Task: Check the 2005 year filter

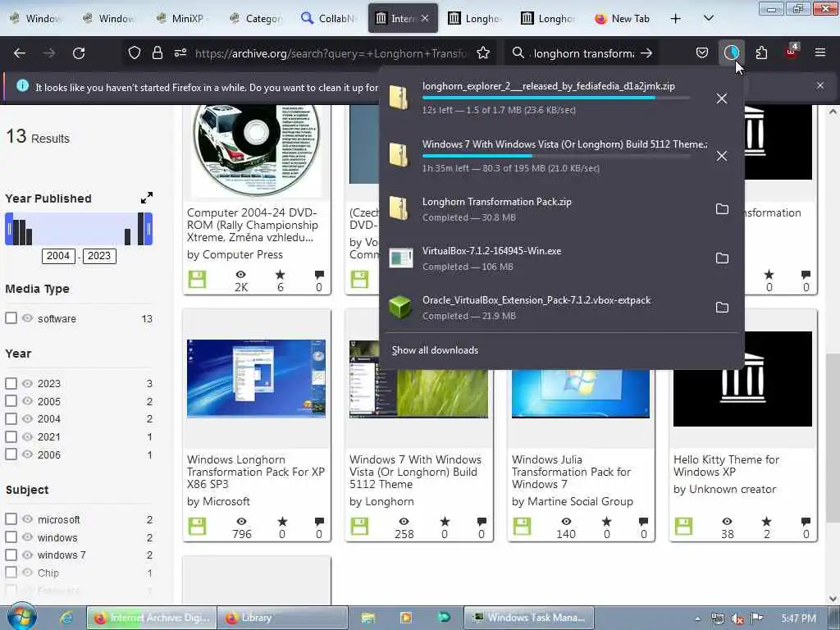Action: pos(11,400)
